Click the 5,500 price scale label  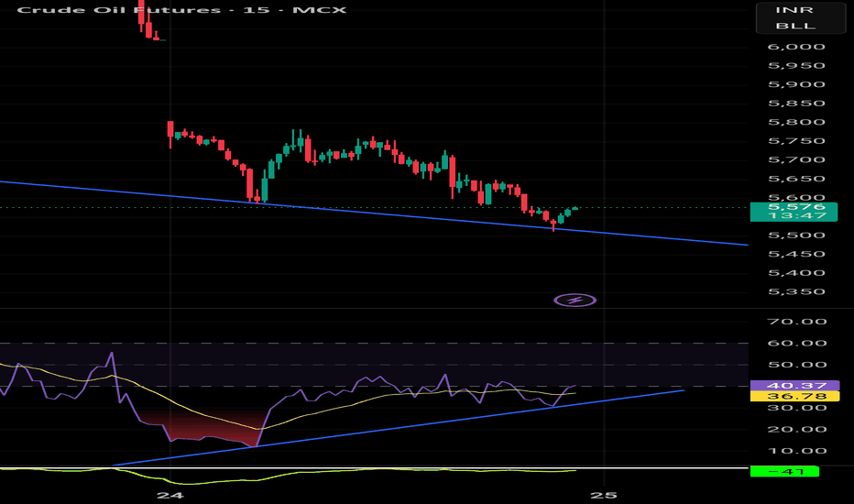pyautogui.click(x=796, y=236)
